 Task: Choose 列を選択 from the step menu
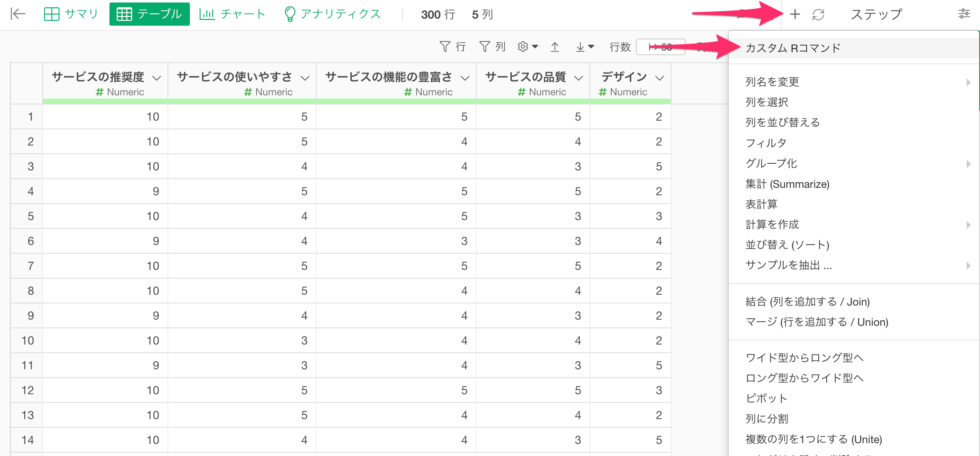tap(854, 102)
